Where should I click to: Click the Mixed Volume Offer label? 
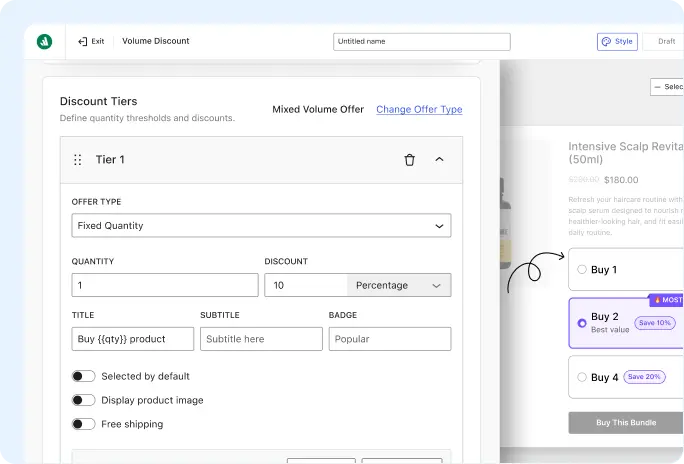click(318, 109)
